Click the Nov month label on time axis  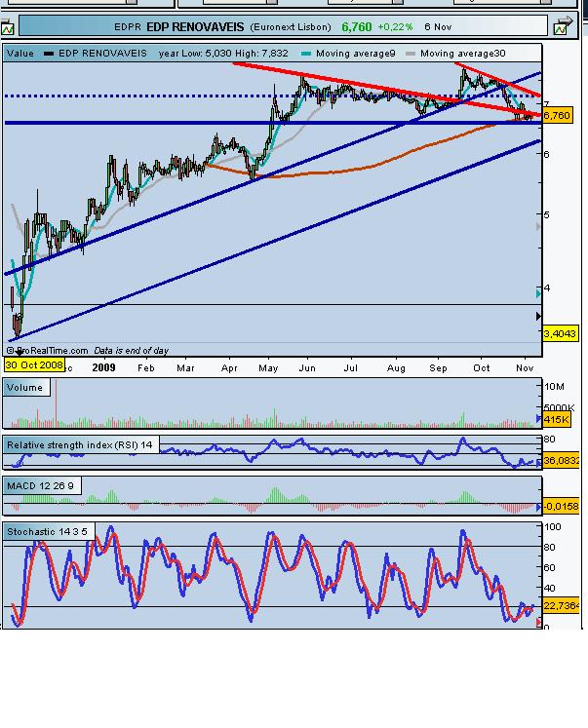[x=525, y=368]
